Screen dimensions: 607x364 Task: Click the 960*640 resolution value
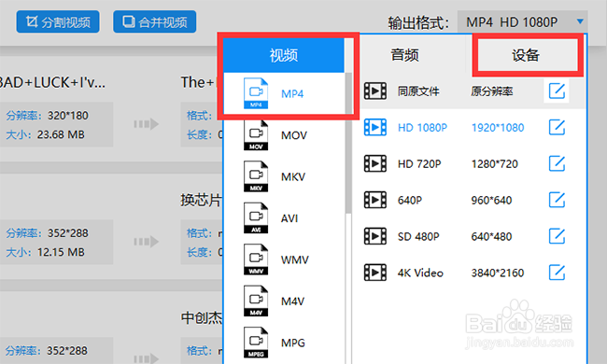tap(491, 201)
